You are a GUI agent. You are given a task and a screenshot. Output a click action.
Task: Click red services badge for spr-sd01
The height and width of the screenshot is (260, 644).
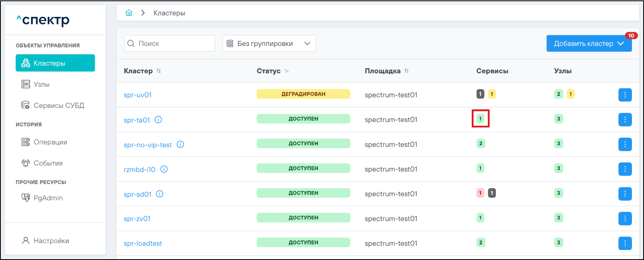tap(480, 193)
